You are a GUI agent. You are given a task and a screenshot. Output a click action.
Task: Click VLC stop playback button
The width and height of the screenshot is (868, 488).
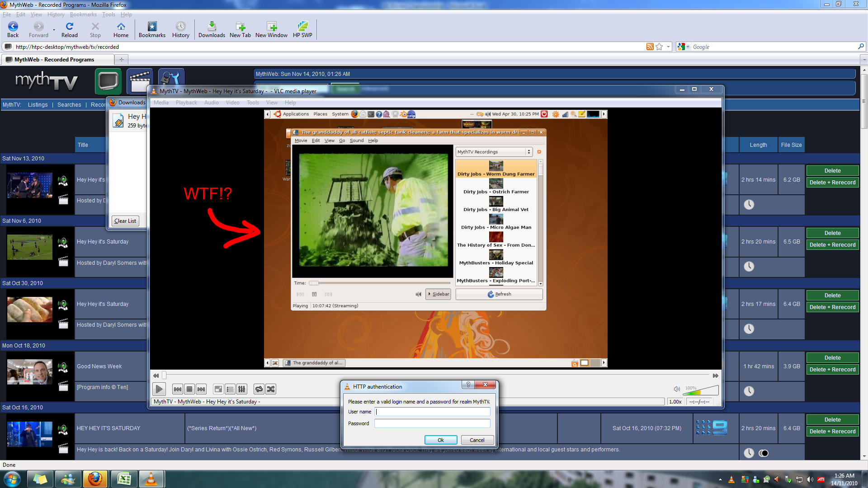189,389
